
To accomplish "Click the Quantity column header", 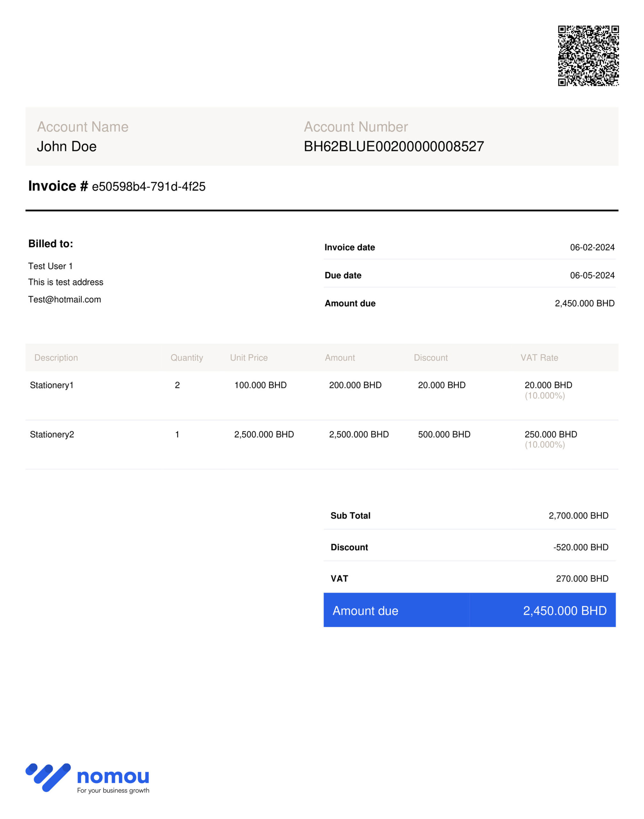I will pyautogui.click(x=187, y=358).
